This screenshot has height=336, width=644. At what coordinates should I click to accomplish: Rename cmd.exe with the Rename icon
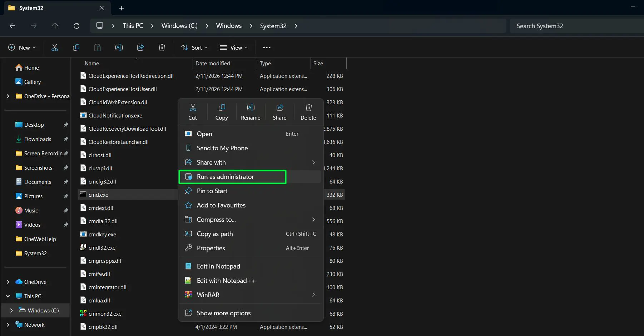(250, 111)
